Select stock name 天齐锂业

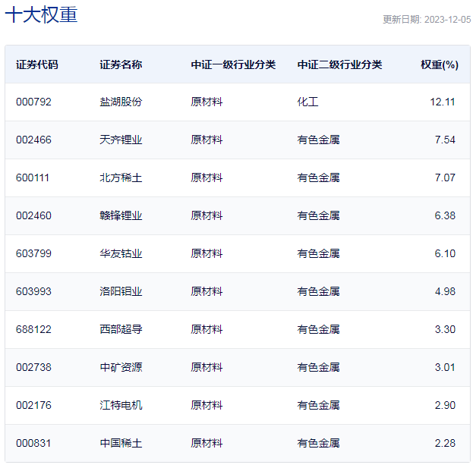point(121,140)
